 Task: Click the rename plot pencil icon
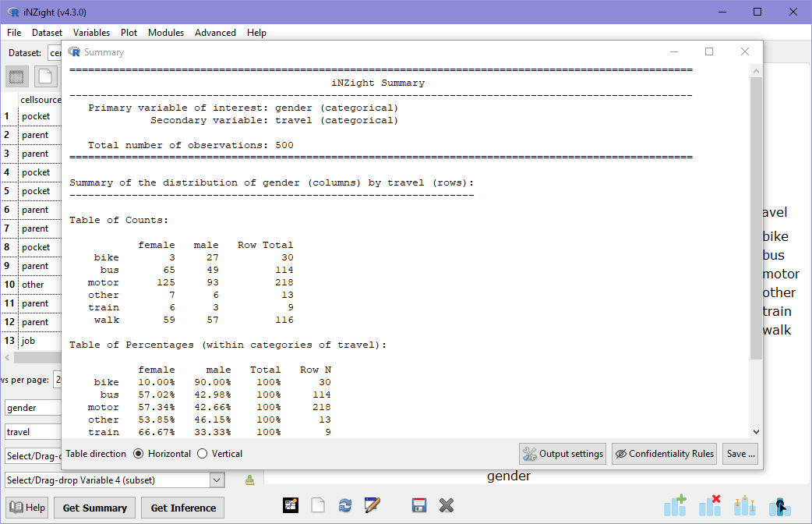pyautogui.click(x=372, y=505)
